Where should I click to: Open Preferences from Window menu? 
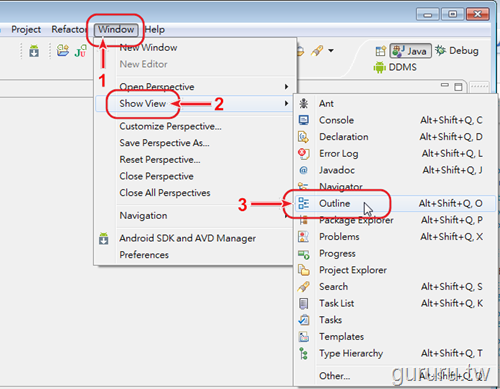tap(195, 255)
